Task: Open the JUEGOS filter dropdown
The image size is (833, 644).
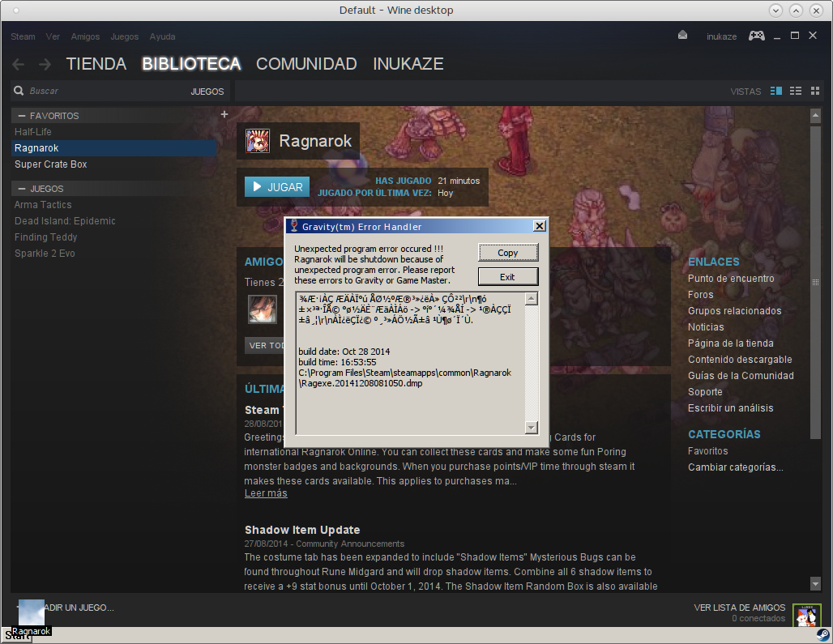Action: pos(207,92)
